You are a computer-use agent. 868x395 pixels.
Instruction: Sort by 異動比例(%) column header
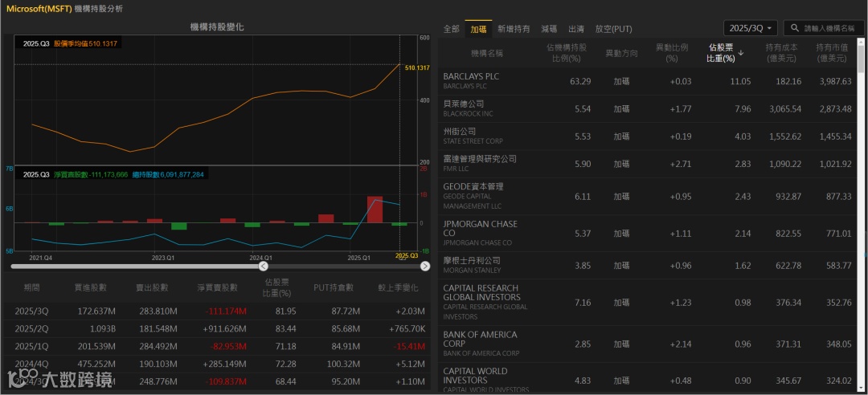671,53
